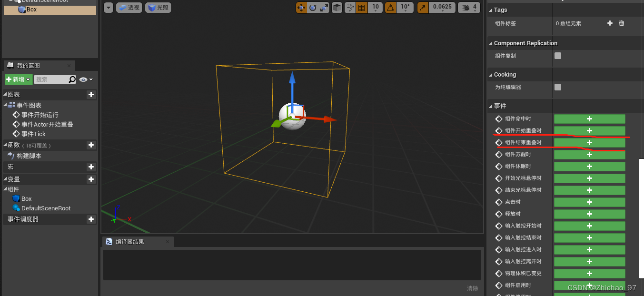This screenshot has width=644, height=296.
Task: Select 事件开始运行 event
Action: [x=35, y=115]
